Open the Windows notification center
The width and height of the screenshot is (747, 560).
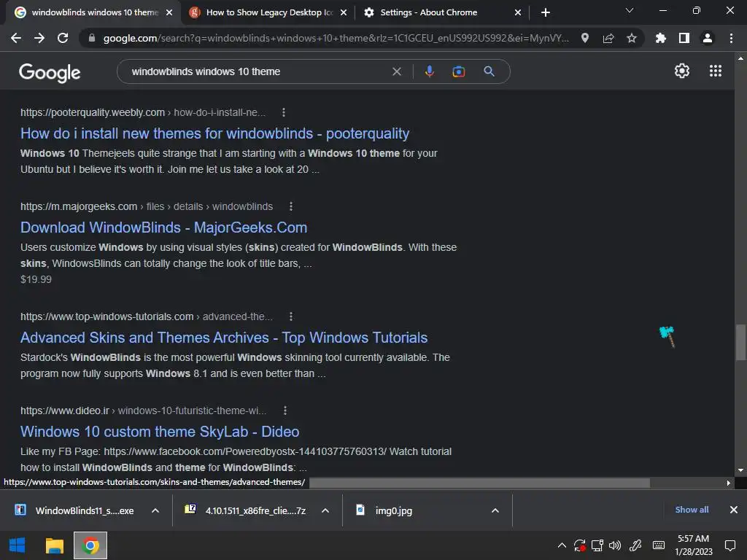[730, 545]
